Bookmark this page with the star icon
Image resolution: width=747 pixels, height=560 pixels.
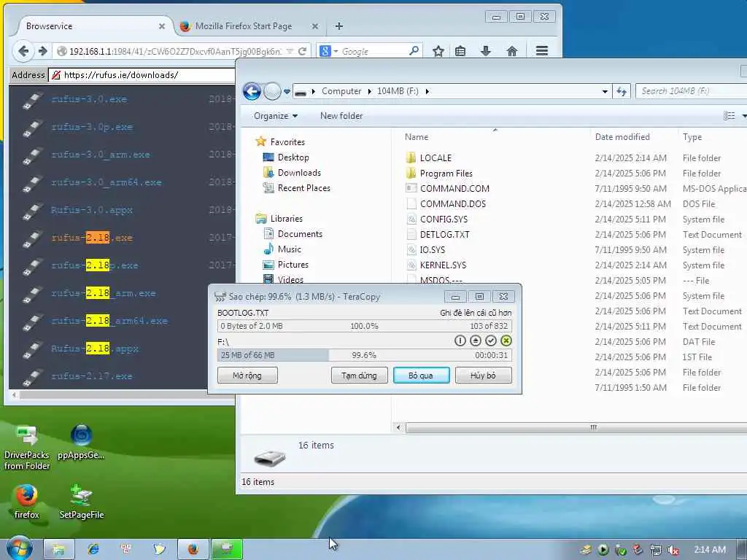pos(438,51)
